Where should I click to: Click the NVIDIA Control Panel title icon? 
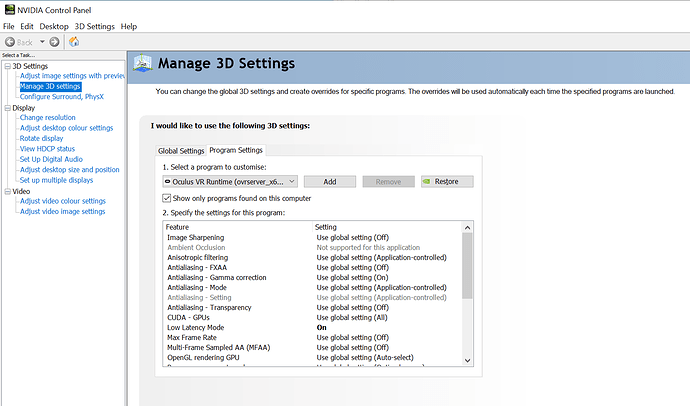(7, 8)
